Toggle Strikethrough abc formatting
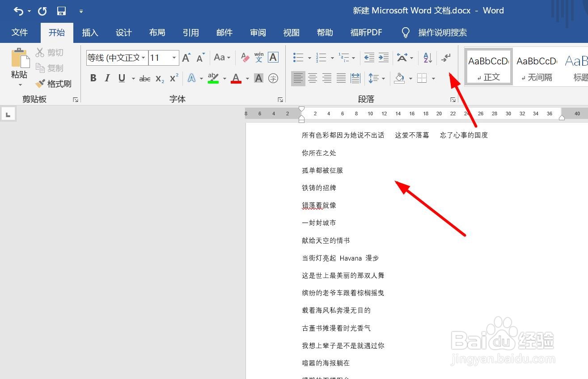588x379 pixels. pyautogui.click(x=145, y=79)
